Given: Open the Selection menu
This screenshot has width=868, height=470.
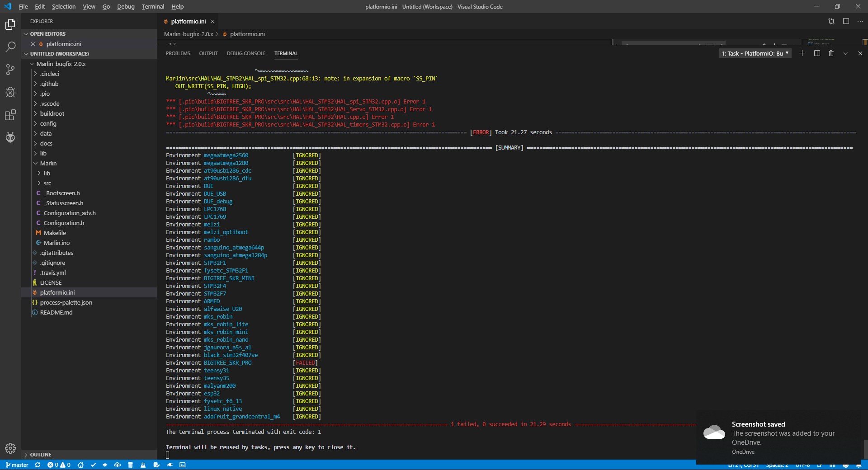Looking at the screenshot, I should [x=64, y=7].
